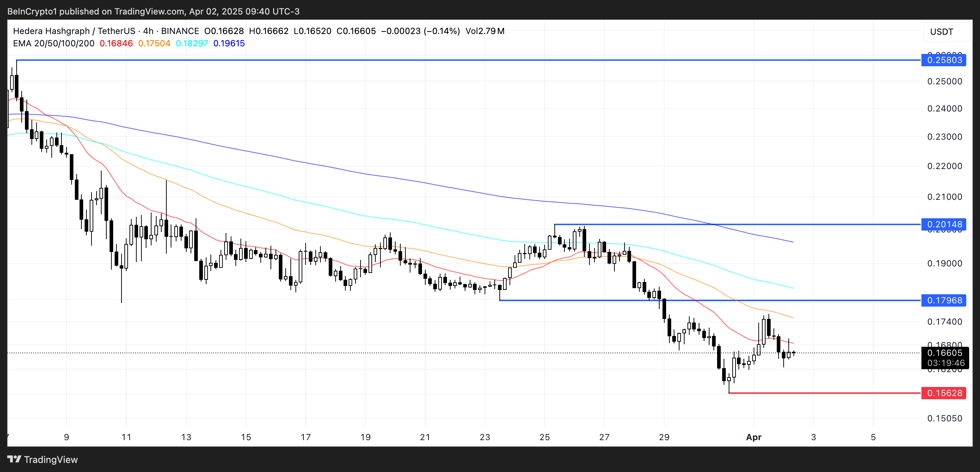Click the 0.17968 price level label
This screenshot has height=472, width=980.
pyautogui.click(x=944, y=300)
